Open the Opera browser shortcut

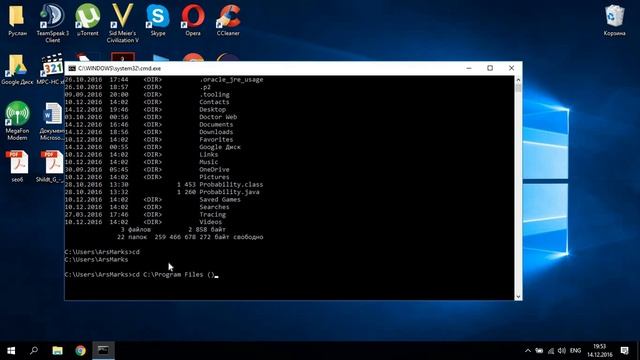pyautogui.click(x=193, y=20)
